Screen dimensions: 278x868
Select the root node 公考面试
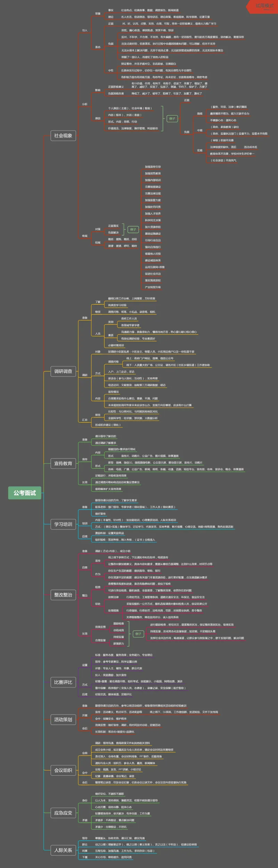tap(25, 493)
